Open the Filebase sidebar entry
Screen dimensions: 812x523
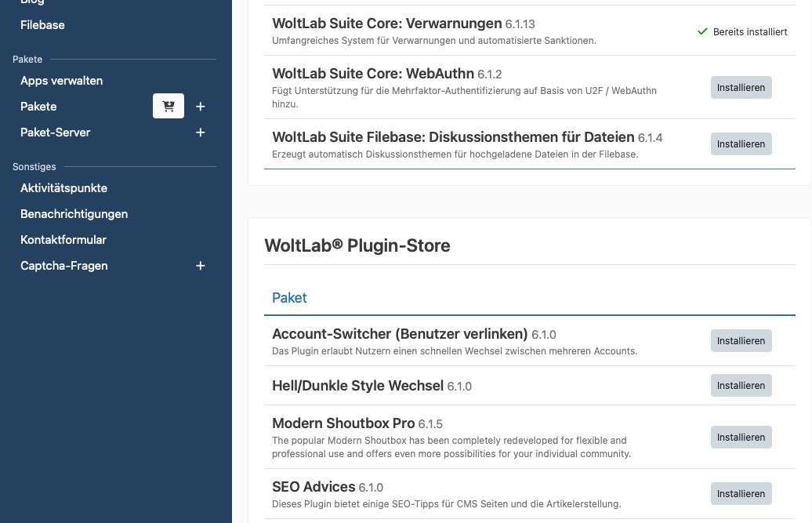coord(42,25)
